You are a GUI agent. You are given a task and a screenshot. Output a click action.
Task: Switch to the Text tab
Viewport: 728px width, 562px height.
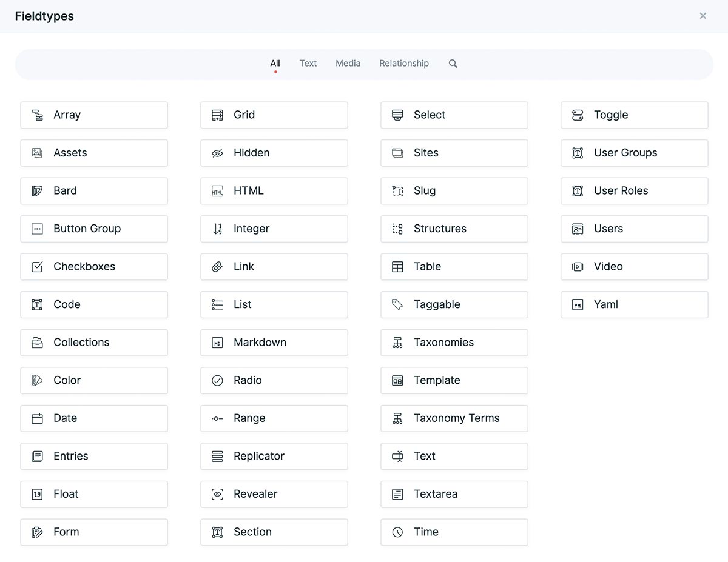click(308, 63)
